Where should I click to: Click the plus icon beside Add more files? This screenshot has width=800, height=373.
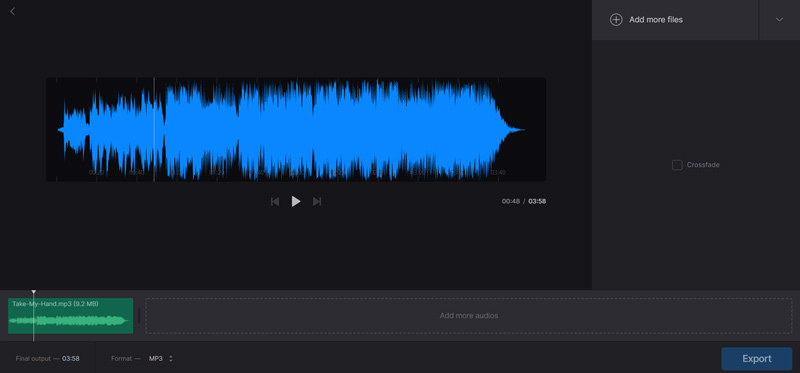coord(616,20)
